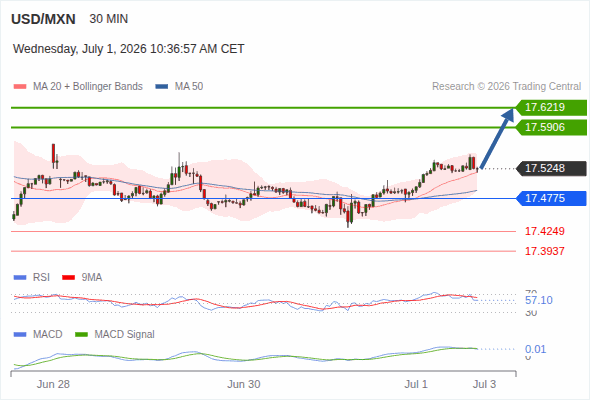
Task: Click the Jun 28 date axis label
Action: (53, 384)
